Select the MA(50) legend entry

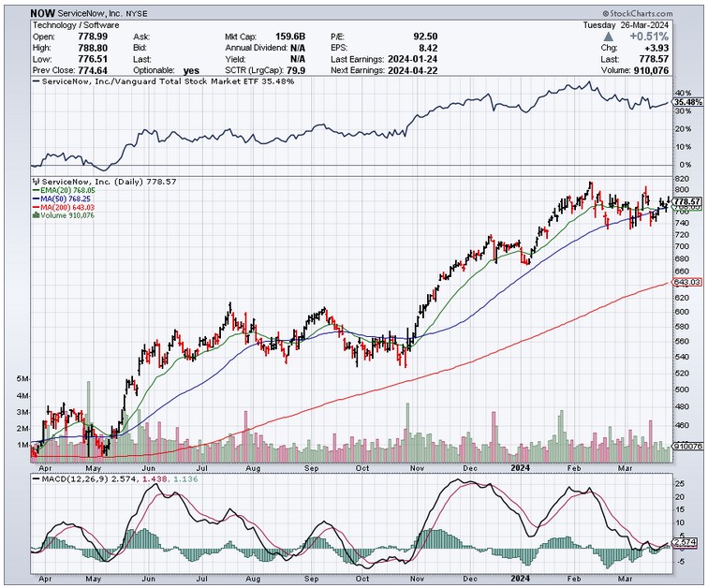pos(62,198)
